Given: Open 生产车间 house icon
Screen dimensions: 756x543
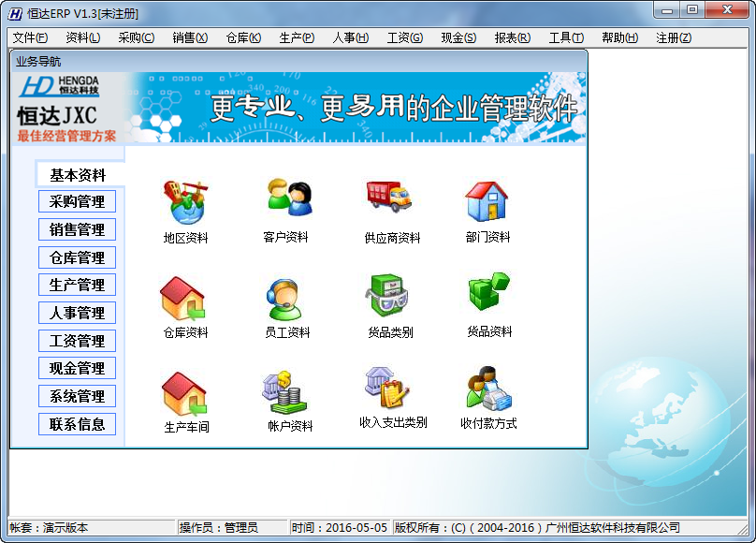Looking at the screenshot, I should coord(184,393).
